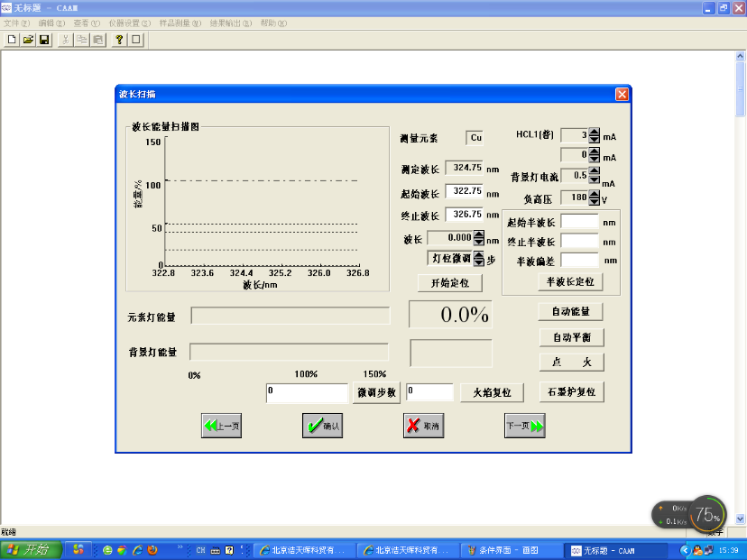The width and height of the screenshot is (747, 560).
Task: Go to next page with 下一页
Action: pos(525,427)
